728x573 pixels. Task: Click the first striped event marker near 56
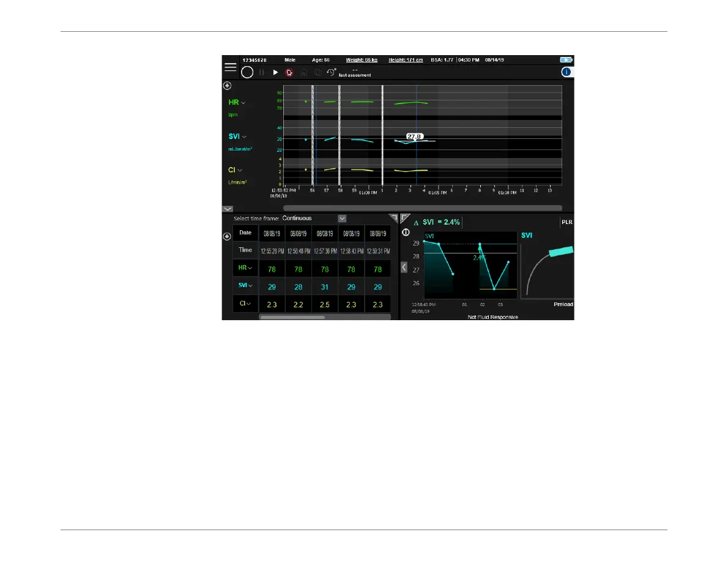[x=313, y=135]
